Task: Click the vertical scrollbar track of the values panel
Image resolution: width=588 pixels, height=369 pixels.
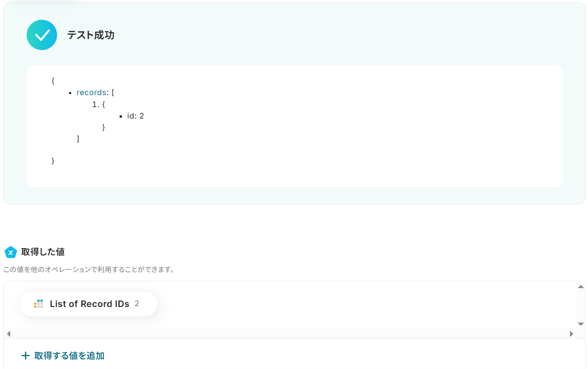Action: tap(581, 306)
